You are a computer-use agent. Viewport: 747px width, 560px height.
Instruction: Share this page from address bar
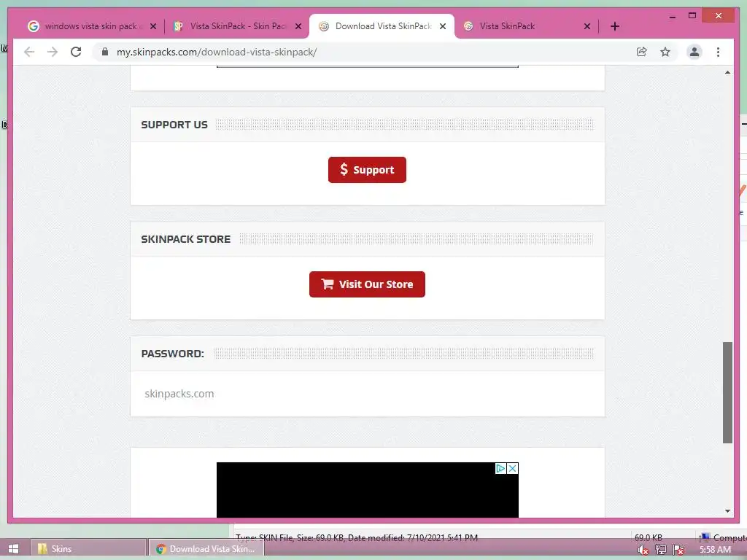[x=642, y=52]
